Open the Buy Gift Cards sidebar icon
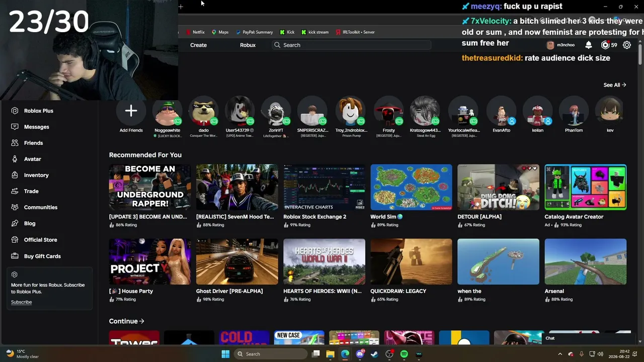The image size is (644, 362). pyautogui.click(x=15, y=256)
